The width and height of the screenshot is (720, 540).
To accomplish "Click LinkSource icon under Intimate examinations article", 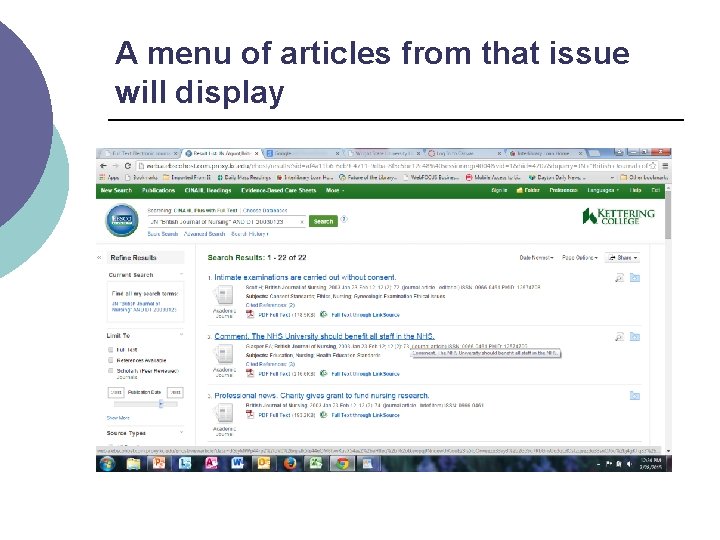I will click(x=324, y=315).
